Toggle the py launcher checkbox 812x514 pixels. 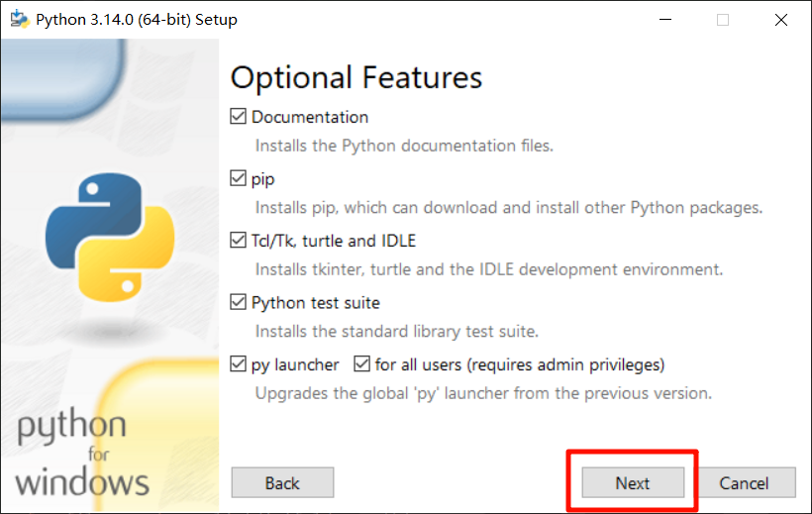coord(238,364)
